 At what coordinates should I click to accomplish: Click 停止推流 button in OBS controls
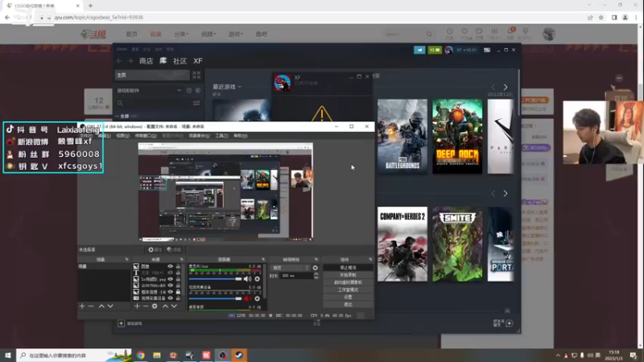click(x=348, y=268)
